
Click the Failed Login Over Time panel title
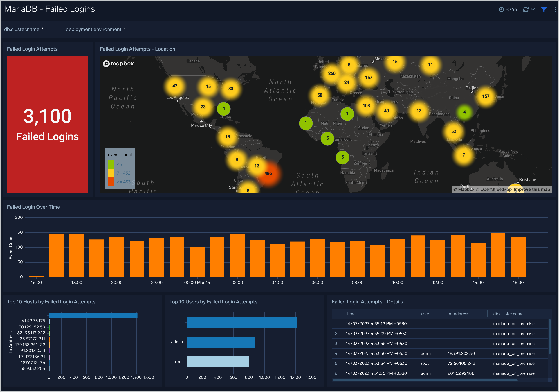coord(33,207)
